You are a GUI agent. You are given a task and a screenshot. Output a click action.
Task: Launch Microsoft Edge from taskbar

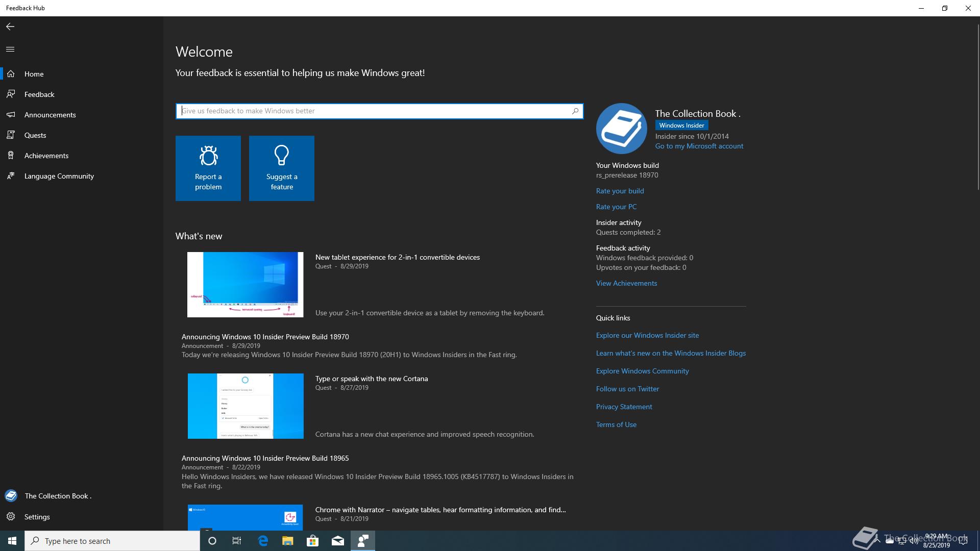pos(263,541)
